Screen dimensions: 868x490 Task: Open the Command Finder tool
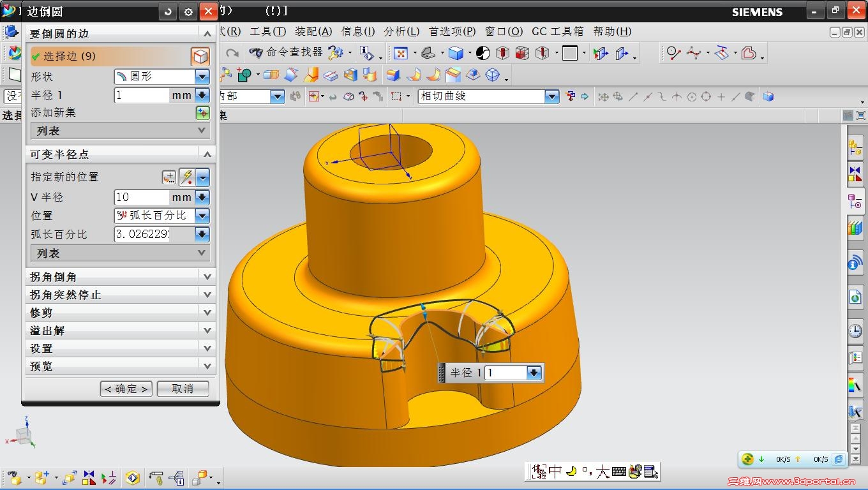coord(285,52)
